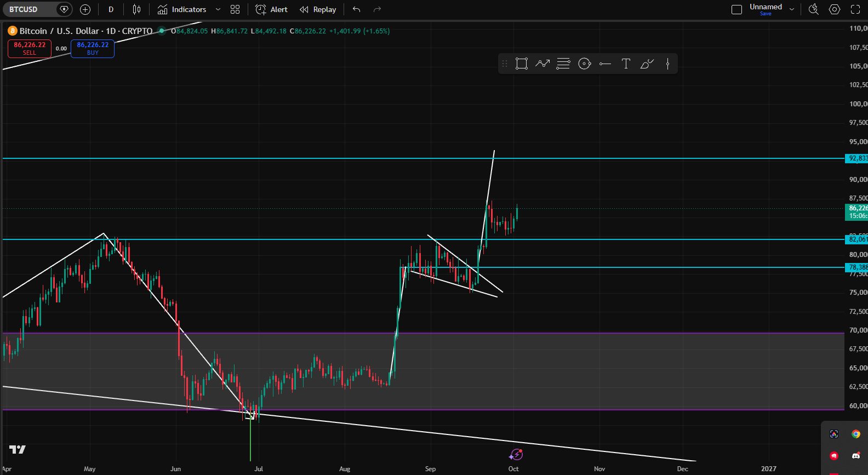Open the indicator templates grid icon

click(x=235, y=9)
